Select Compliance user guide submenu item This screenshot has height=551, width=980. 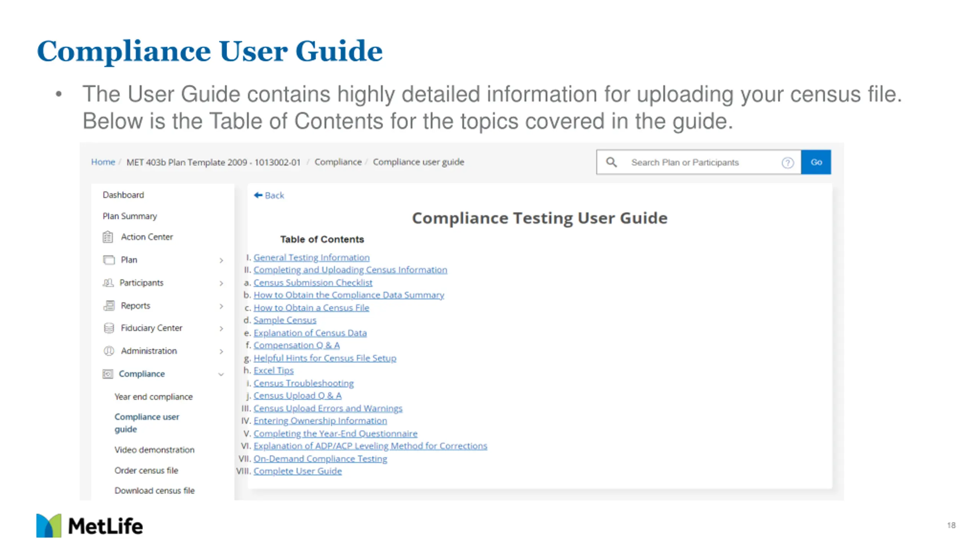pyautogui.click(x=147, y=423)
